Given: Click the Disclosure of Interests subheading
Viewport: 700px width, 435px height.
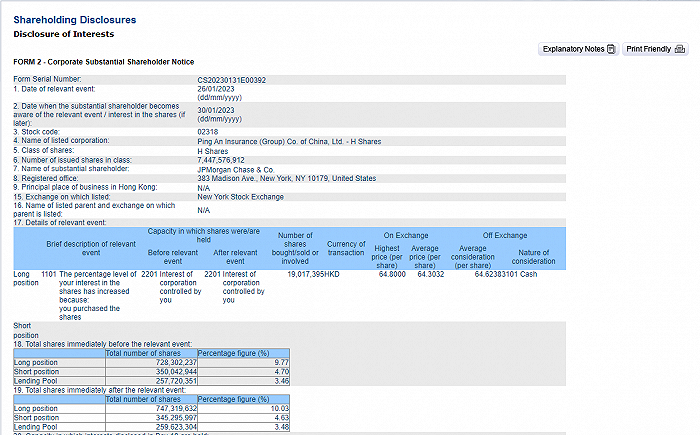Looking at the screenshot, I should (x=63, y=34).
